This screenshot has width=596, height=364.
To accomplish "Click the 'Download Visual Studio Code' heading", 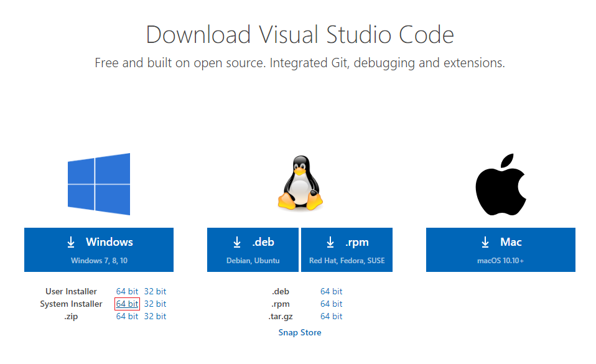I will [x=300, y=35].
